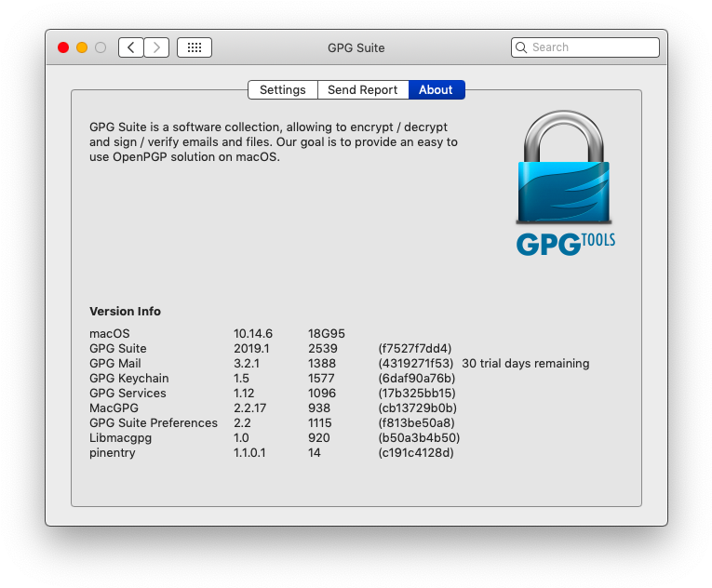This screenshot has height=588, width=712.
Task: Click the GPGTools wordmark logo
Action: (566, 244)
